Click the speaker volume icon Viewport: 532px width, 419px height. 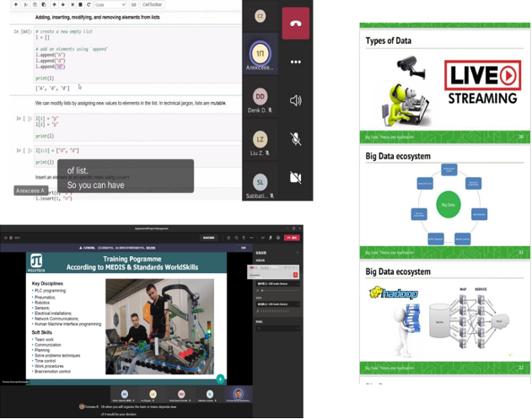295,100
